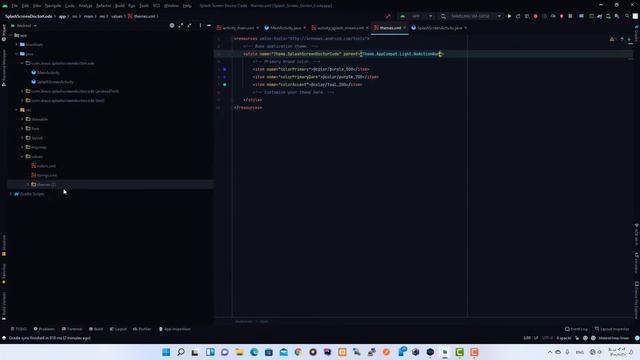640x360 pixels.
Task: Expand the androidTest package
Action: click(x=22, y=91)
